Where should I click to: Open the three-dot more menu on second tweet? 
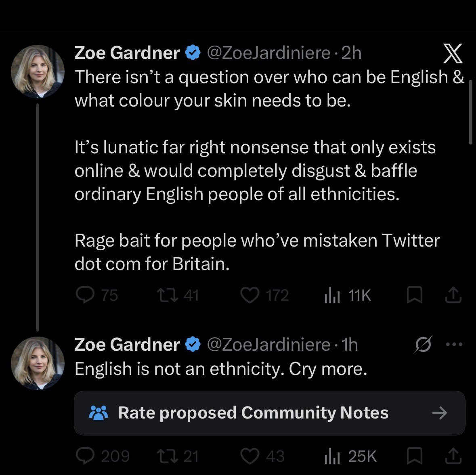tap(454, 344)
